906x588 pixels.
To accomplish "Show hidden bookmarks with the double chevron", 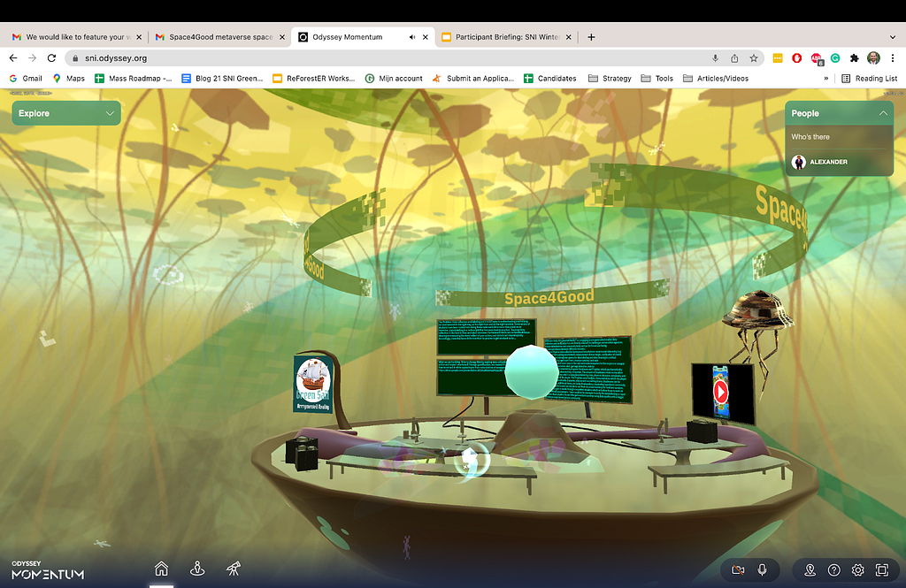I will (825, 78).
